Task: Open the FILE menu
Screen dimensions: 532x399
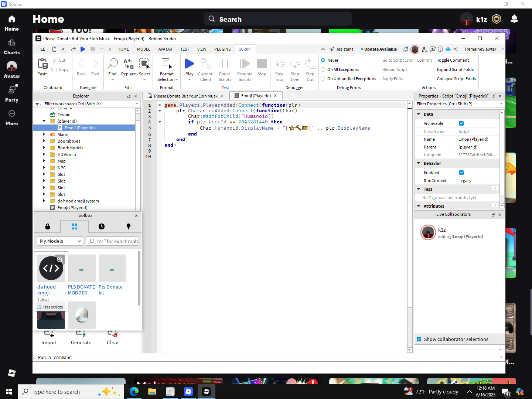Action: (41, 49)
